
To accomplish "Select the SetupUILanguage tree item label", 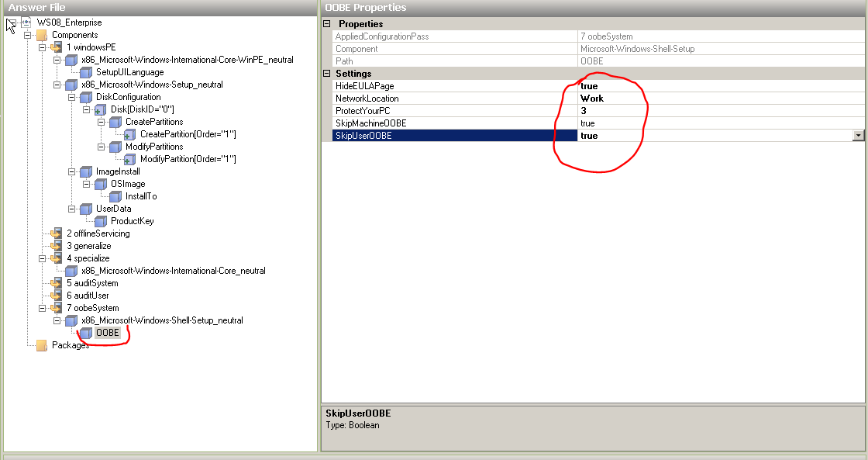I will (x=129, y=72).
